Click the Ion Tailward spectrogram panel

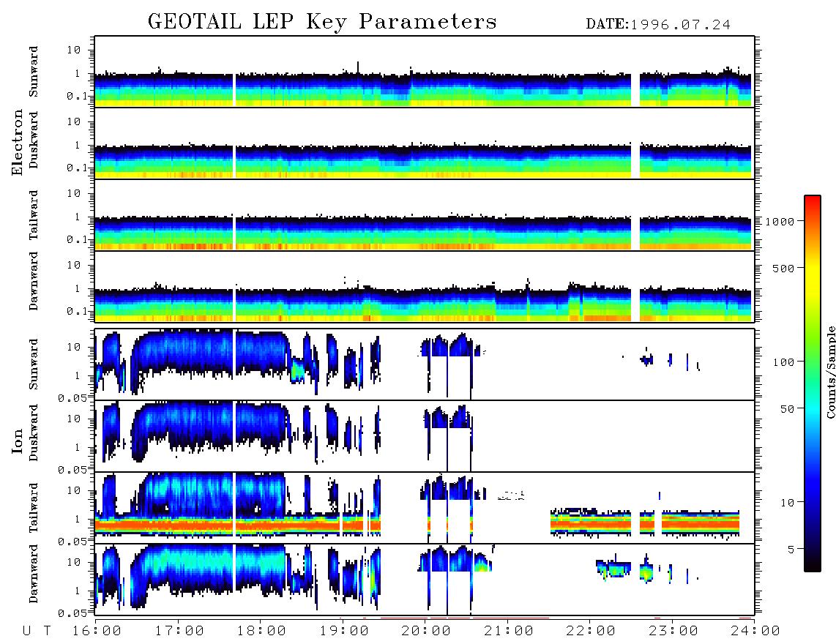click(x=425, y=508)
